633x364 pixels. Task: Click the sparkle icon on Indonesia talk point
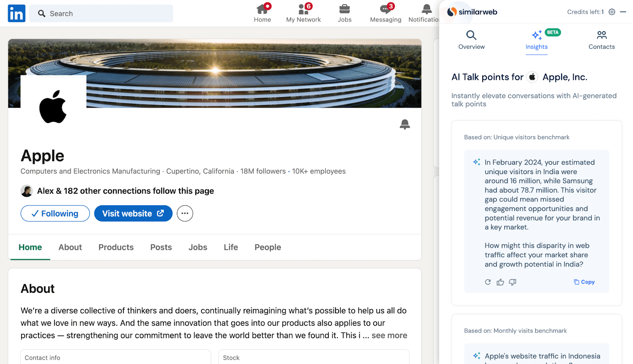click(477, 356)
